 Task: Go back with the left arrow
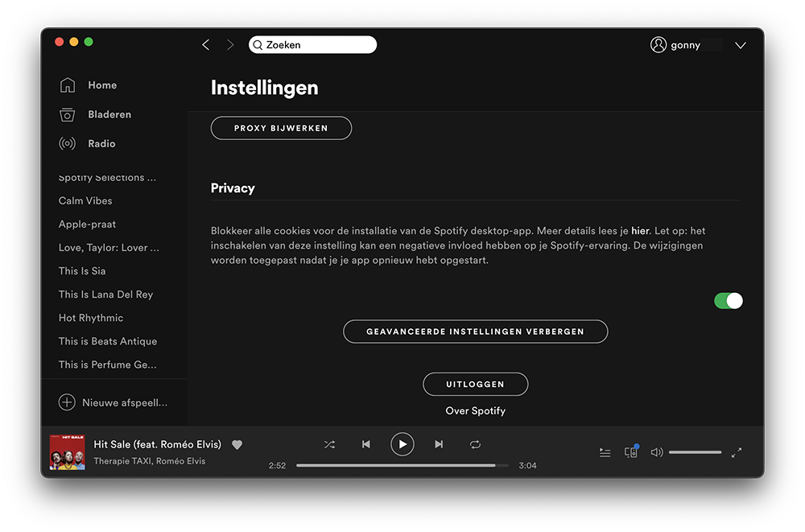(x=206, y=45)
